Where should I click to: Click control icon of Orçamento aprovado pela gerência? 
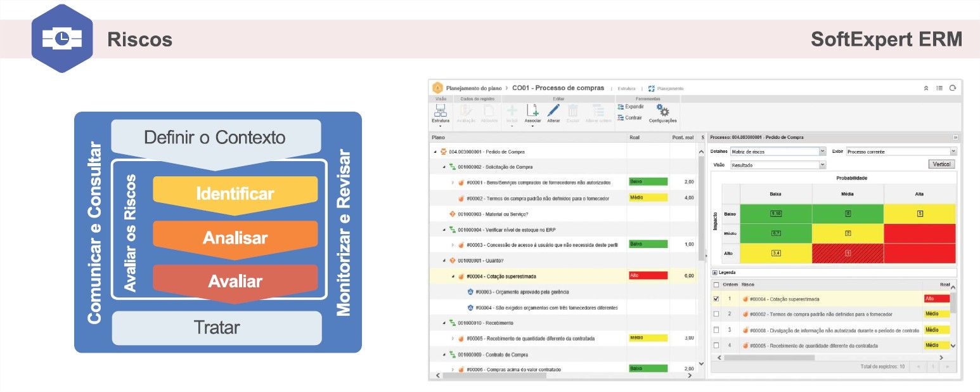[x=470, y=292]
